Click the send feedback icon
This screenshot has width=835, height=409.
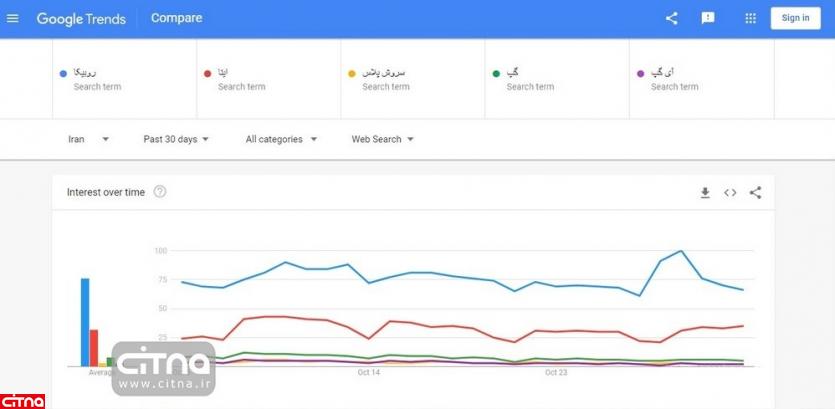point(708,18)
